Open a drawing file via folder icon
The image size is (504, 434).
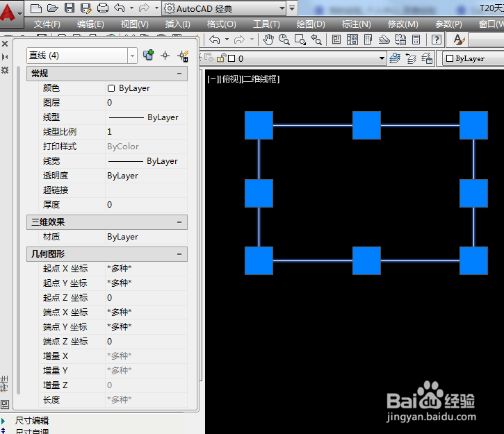(x=52, y=8)
